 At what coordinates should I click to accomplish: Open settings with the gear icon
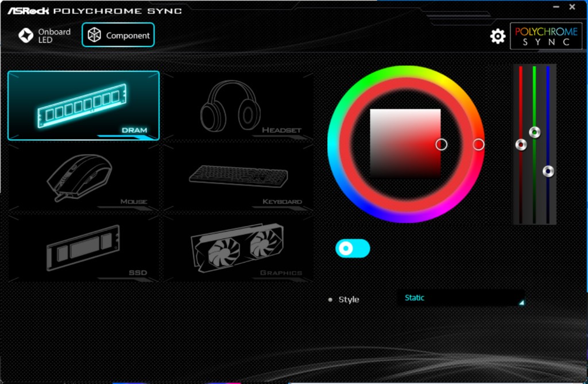pos(498,36)
